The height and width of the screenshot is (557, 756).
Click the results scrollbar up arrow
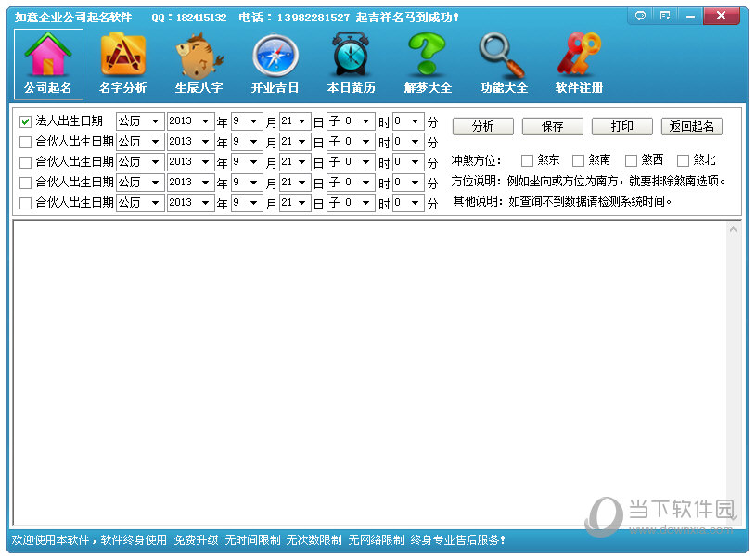[x=734, y=230]
